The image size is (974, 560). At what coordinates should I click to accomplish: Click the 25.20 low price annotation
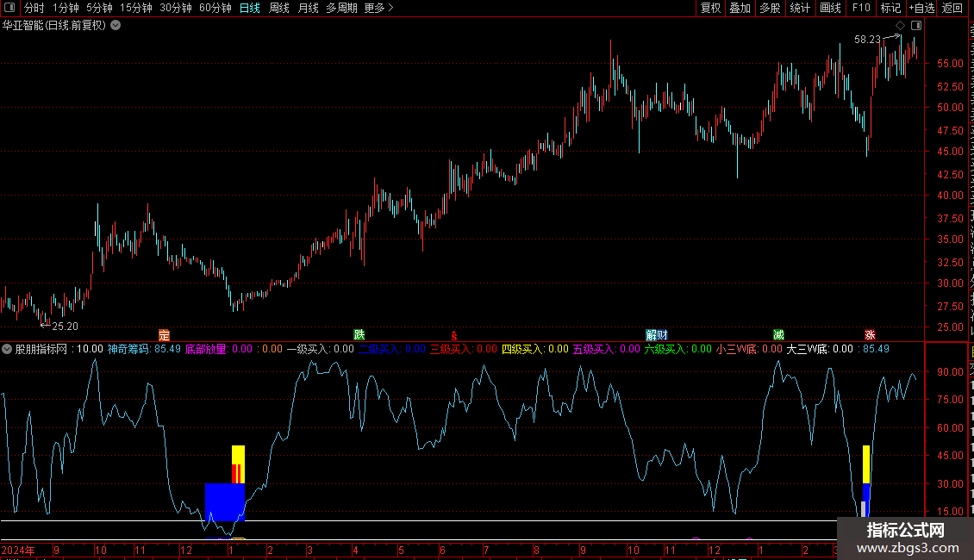[65, 327]
